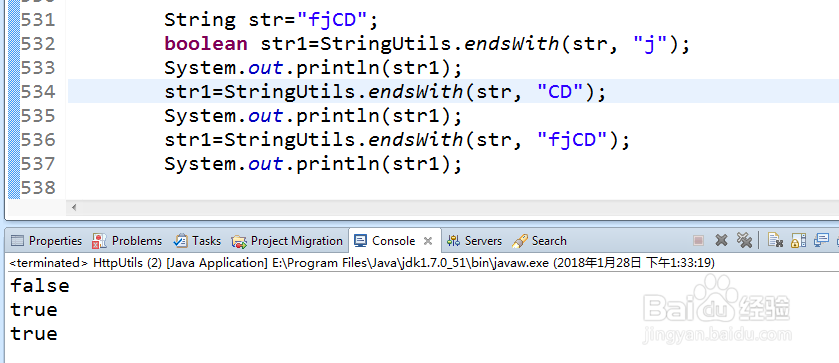Click the "j" string literal on line 532

point(650,44)
